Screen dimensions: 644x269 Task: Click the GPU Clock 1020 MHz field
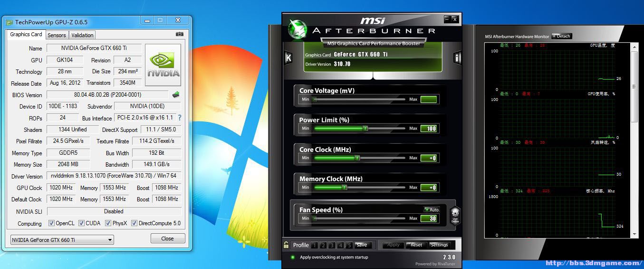[61, 188]
